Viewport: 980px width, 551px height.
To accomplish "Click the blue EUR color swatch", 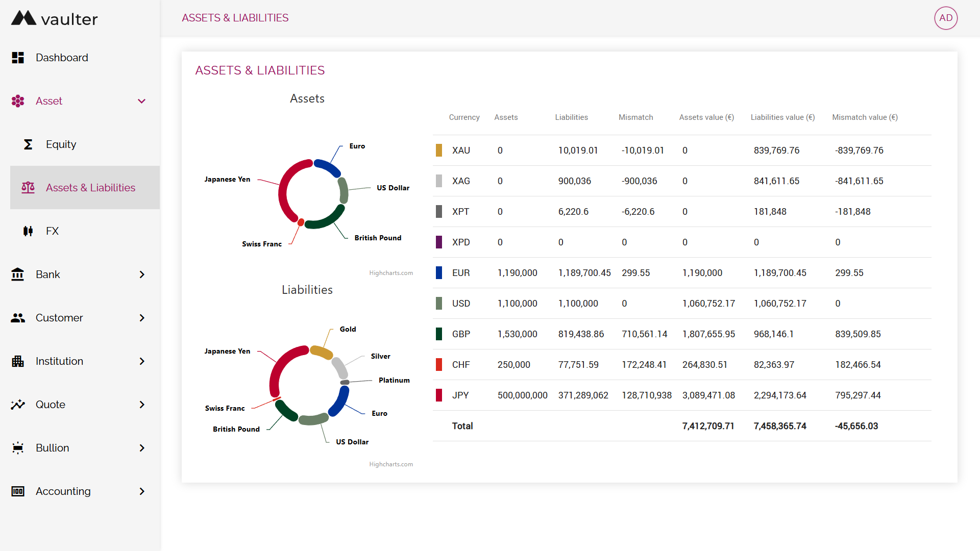I will (x=439, y=272).
